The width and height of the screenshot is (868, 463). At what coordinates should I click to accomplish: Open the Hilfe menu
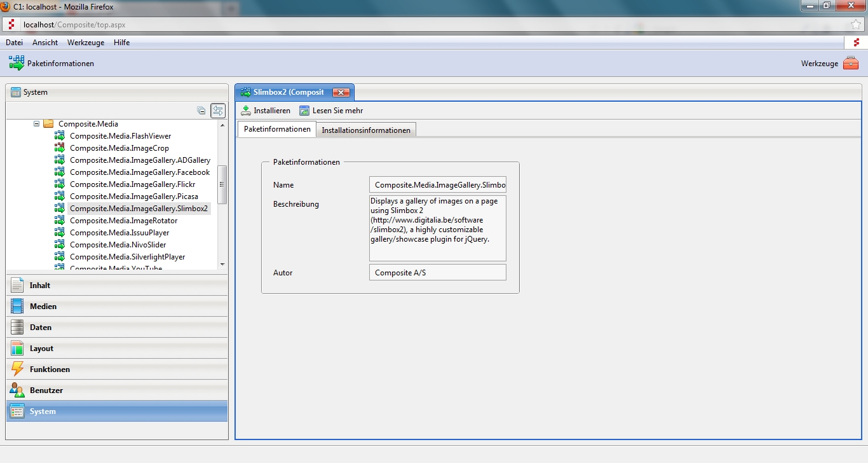(x=121, y=43)
